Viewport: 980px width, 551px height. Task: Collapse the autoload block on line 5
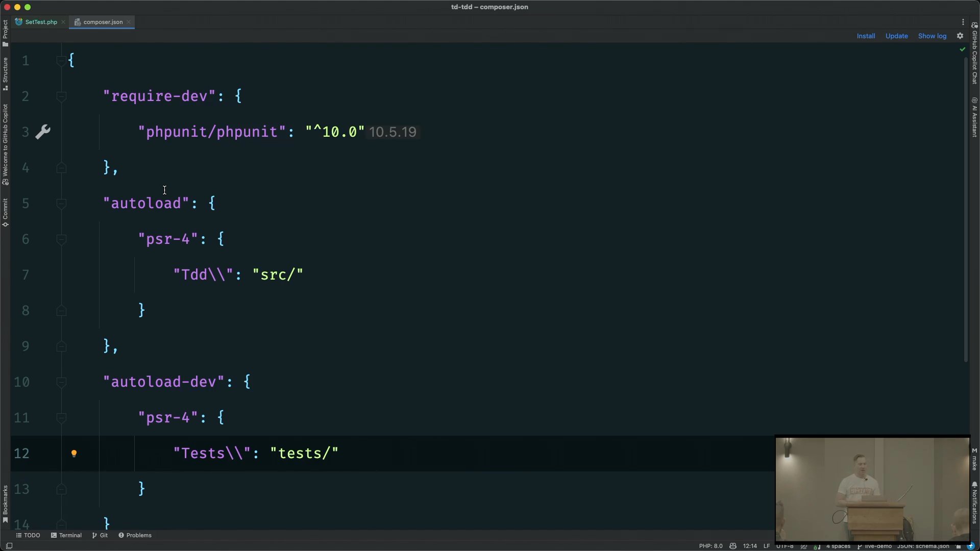[x=61, y=204]
